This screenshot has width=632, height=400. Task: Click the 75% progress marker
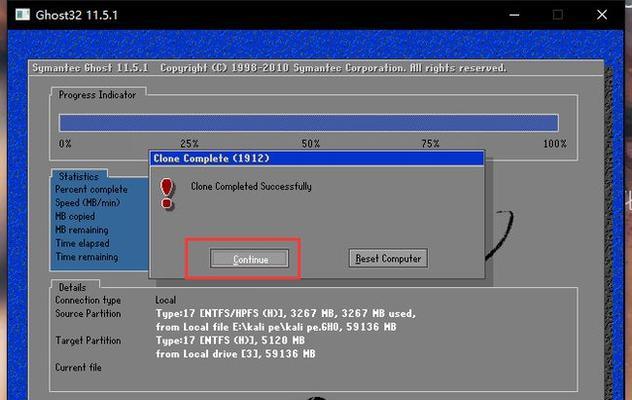430,144
